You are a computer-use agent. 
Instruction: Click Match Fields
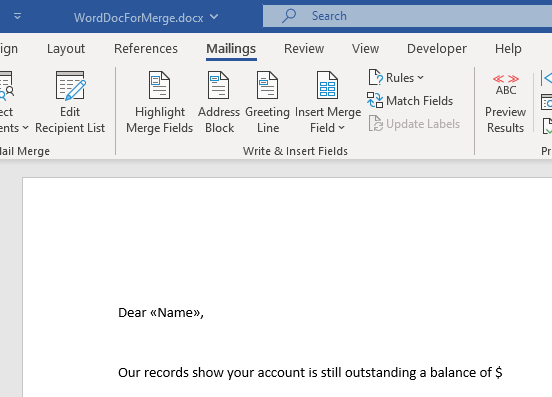[410, 101]
